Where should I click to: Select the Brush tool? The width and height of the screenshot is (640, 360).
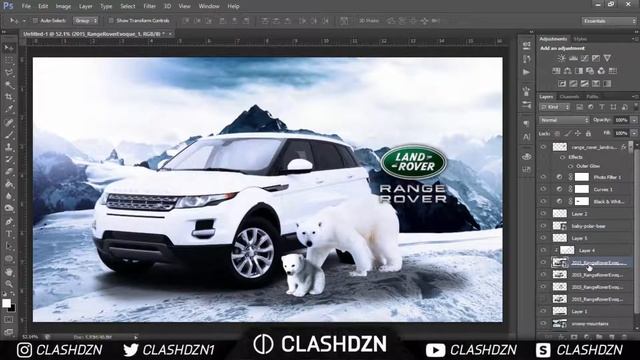pyautogui.click(x=9, y=135)
